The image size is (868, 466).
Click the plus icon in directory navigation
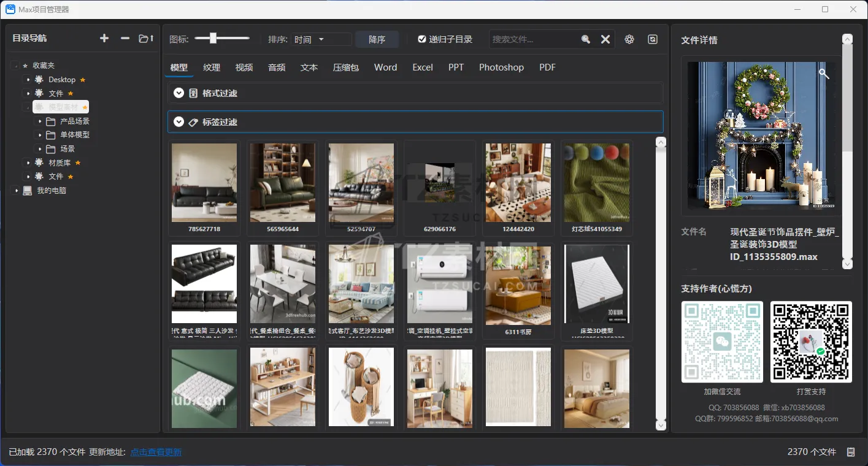(x=104, y=39)
